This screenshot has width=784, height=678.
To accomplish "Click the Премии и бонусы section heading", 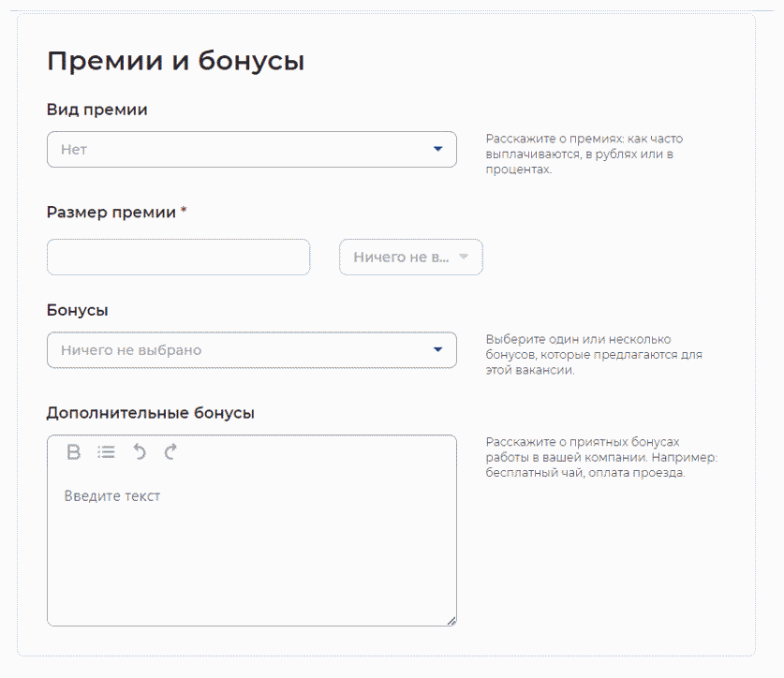I will pos(175,62).
